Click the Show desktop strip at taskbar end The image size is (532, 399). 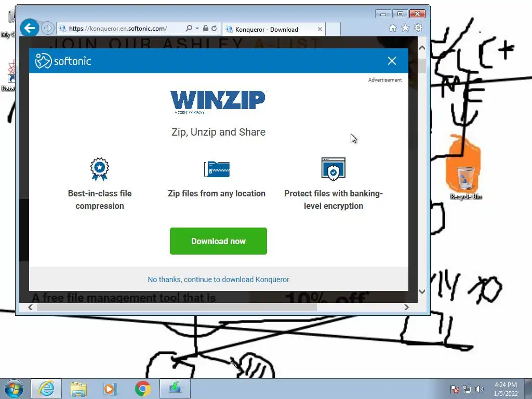coord(529,389)
